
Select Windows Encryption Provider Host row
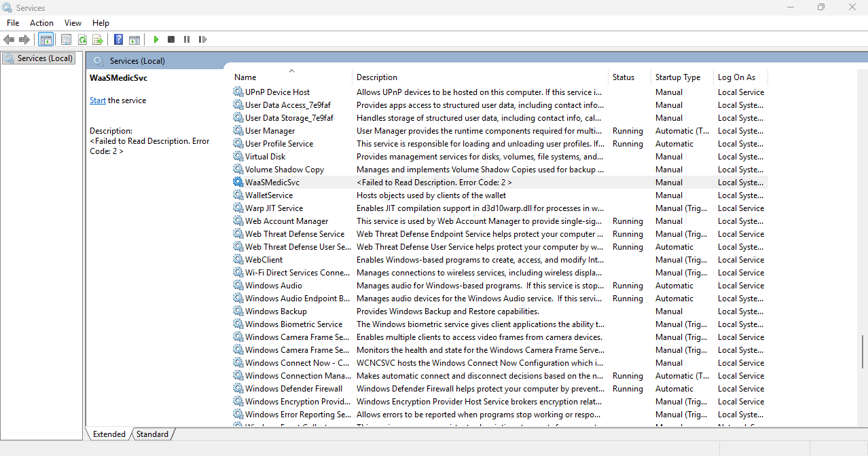pos(500,401)
